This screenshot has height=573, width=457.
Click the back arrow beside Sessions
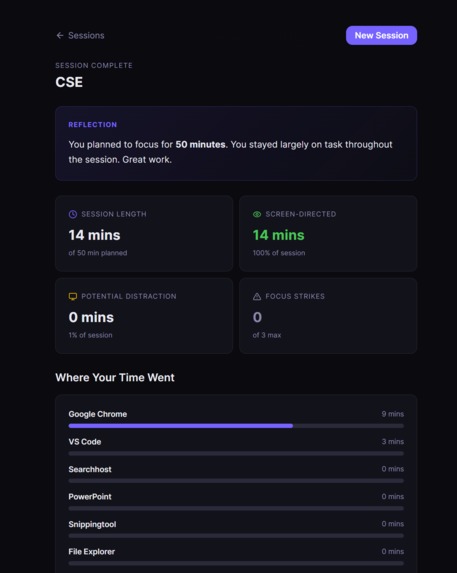click(x=60, y=35)
